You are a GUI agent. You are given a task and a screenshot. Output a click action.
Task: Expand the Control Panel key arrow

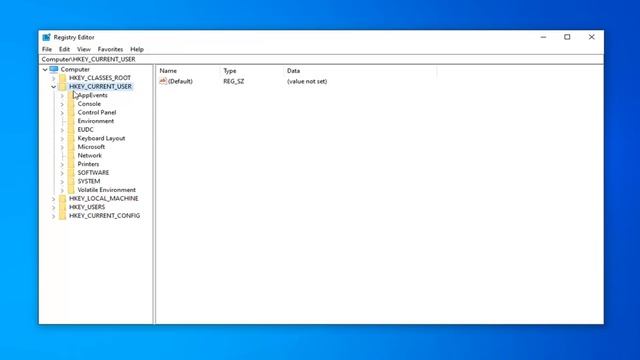click(x=62, y=113)
